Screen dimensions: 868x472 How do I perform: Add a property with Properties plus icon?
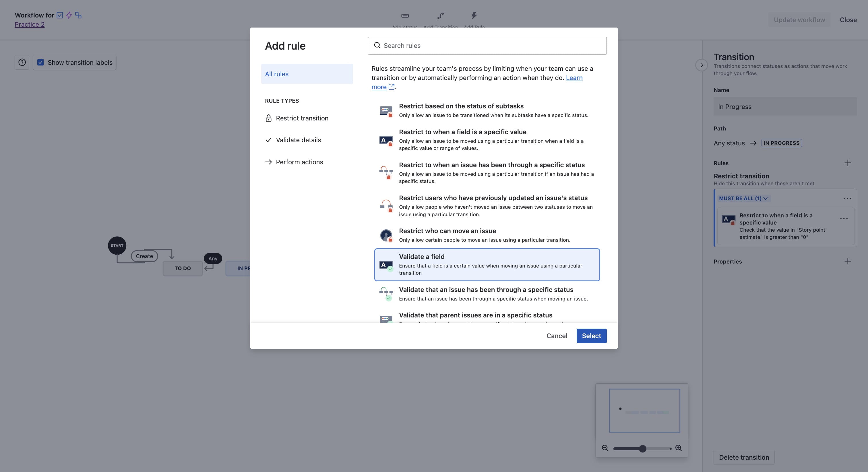848,261
